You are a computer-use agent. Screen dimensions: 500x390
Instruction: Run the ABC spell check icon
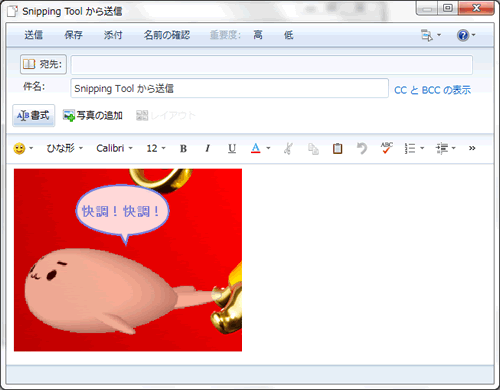coord(387,148)
